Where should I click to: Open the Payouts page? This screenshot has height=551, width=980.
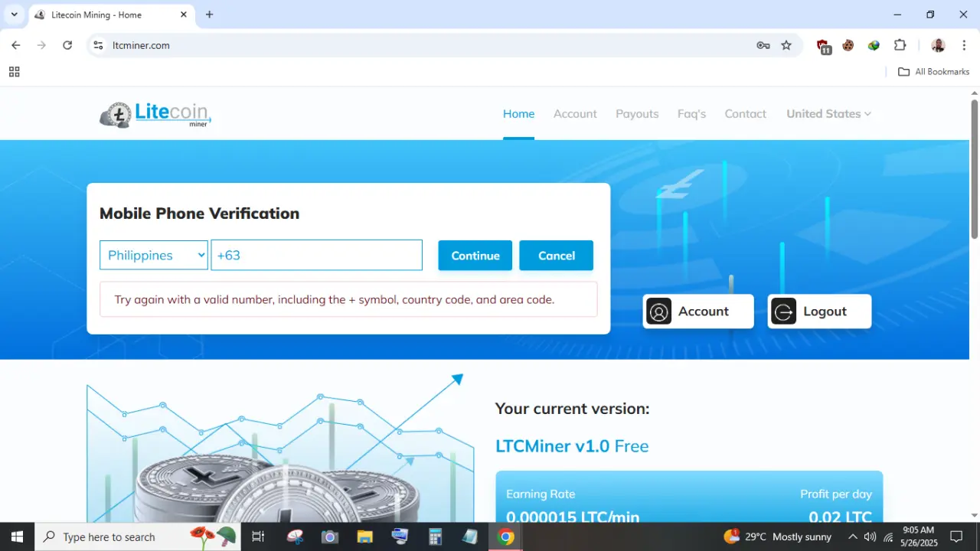click(637, 113)
